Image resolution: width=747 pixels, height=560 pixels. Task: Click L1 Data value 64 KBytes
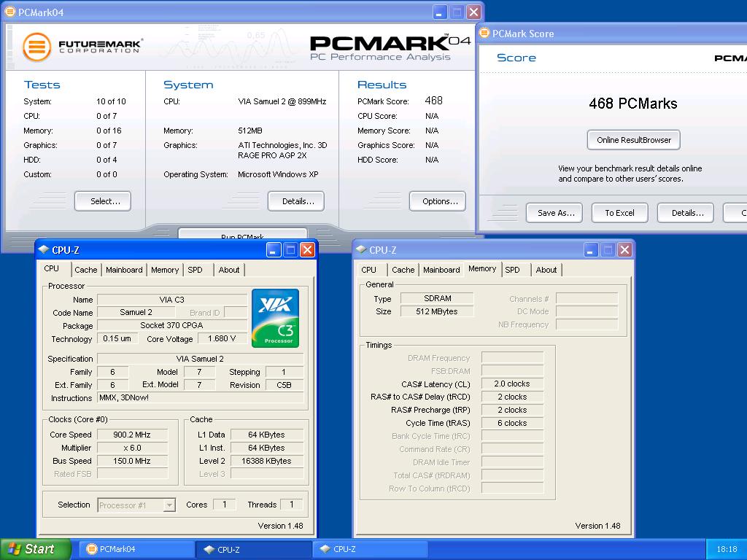[266, 435]
